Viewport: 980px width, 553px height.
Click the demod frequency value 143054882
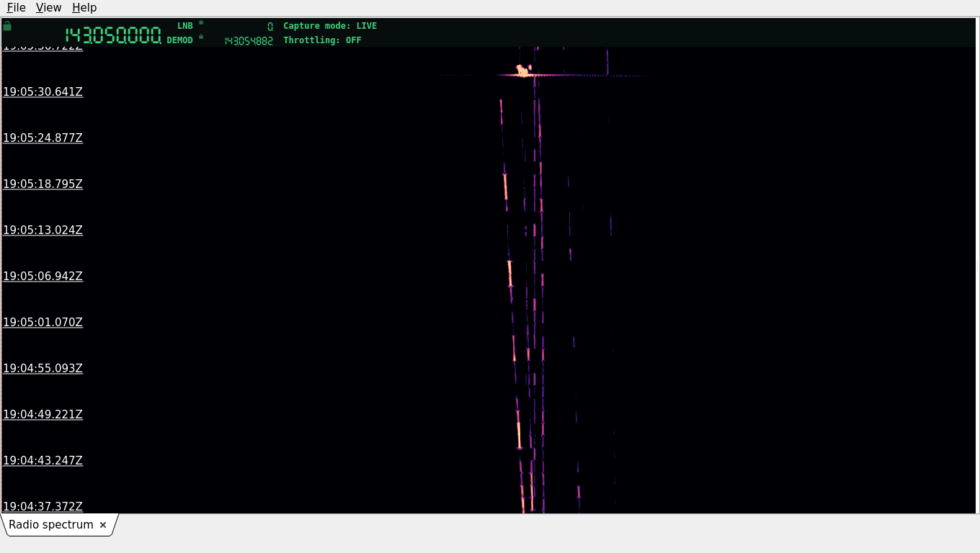[x=249, y=41]
